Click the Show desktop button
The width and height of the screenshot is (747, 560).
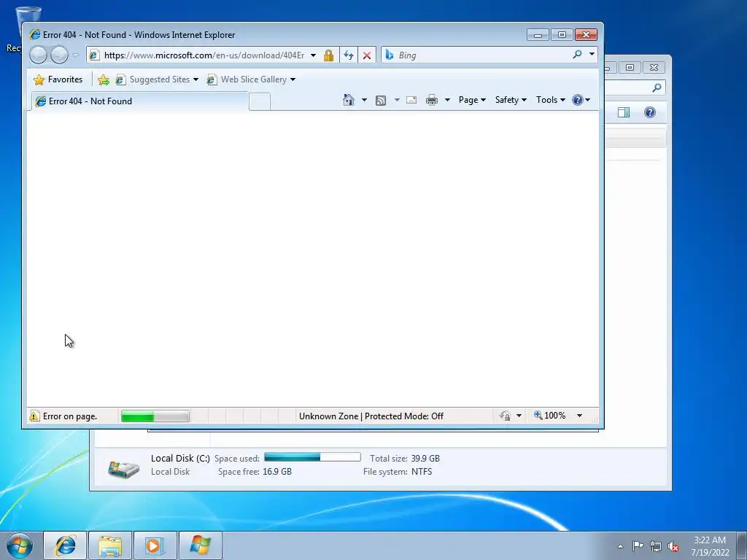click(x=742, y=545)
